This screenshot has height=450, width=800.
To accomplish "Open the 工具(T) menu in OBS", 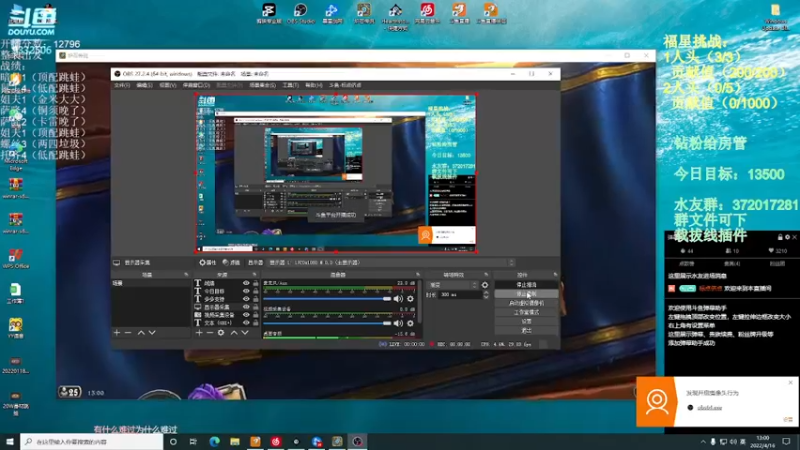I will (x=290, y=85).
